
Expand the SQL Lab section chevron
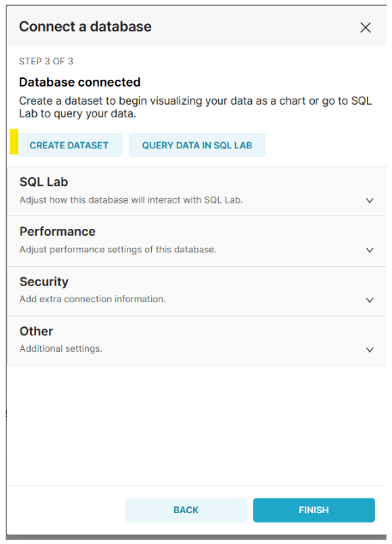tap(370, 200)
